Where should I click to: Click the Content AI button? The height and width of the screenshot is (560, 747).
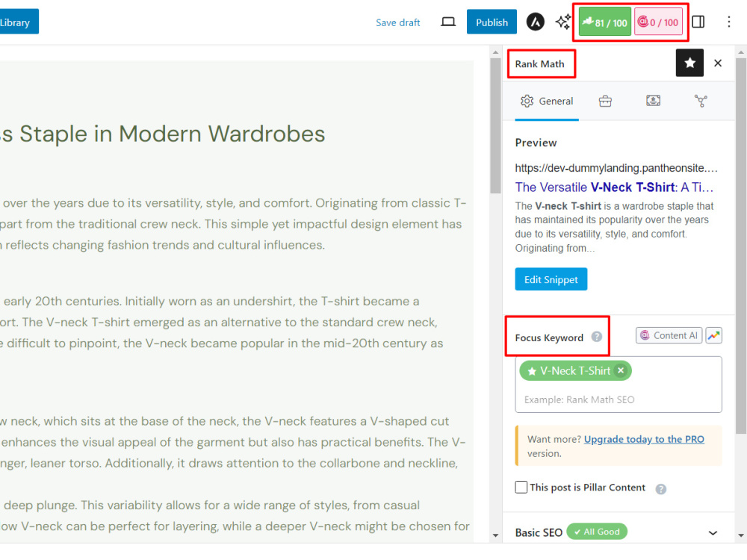click(669, 335)
